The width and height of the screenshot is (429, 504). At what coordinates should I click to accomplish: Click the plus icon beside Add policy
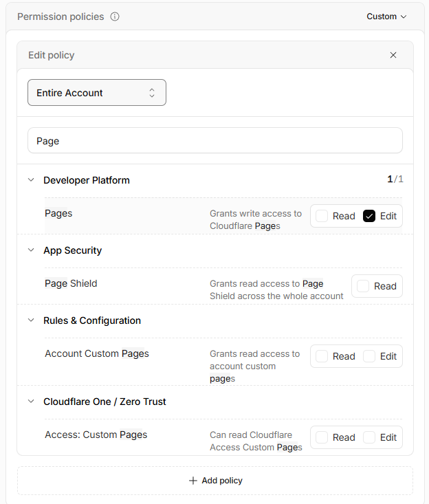coord(192,481)
